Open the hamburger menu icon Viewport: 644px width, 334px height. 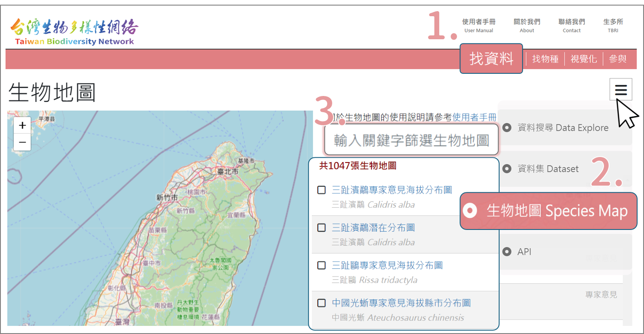click(621, 90)
